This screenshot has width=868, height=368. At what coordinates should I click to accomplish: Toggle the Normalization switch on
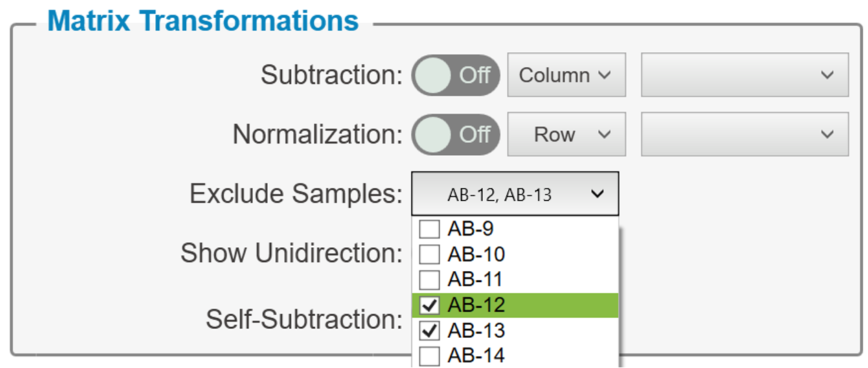[x=456, y=135]
